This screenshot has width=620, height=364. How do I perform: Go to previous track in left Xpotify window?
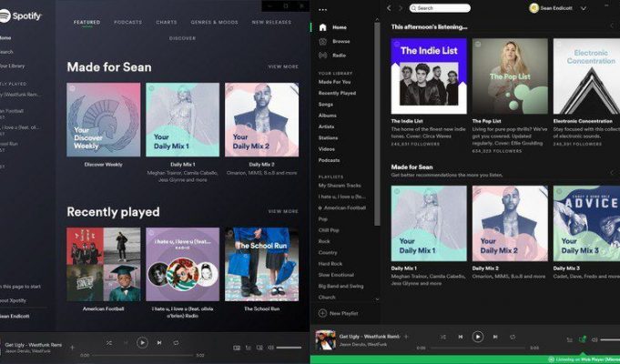(x=126, y=343)
